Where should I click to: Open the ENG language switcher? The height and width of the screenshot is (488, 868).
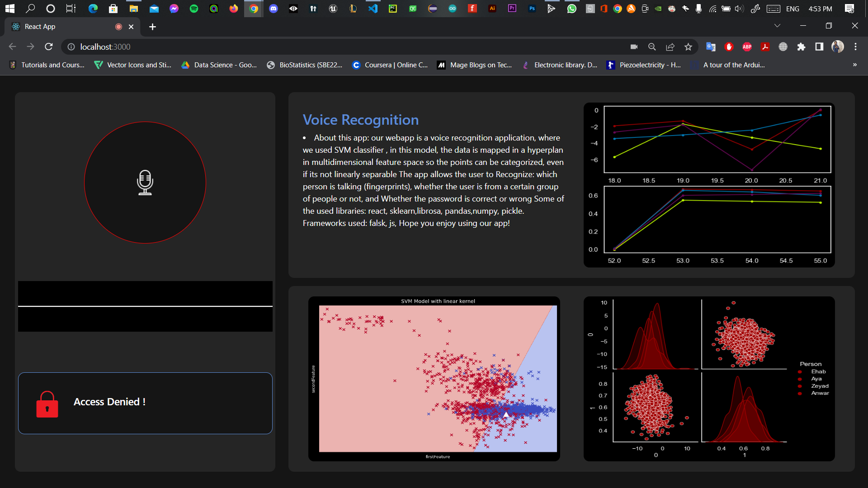pyautogui.click(x=793, y=8)
